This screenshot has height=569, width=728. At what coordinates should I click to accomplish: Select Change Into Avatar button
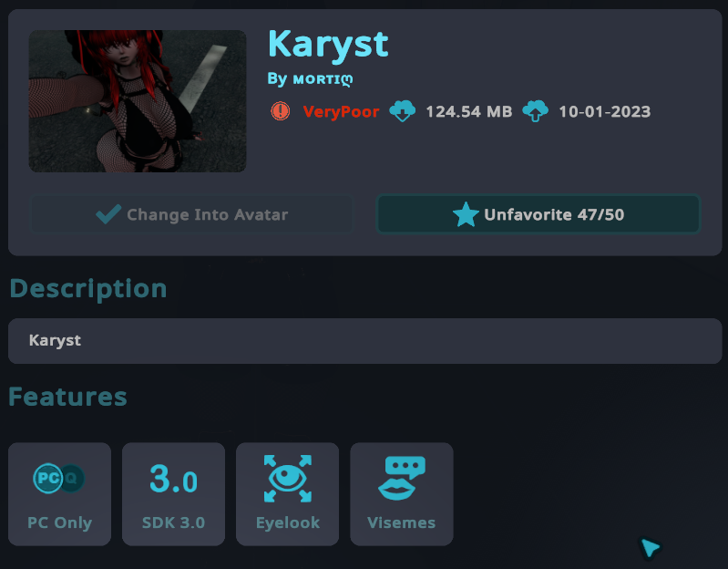pos(191,214)
